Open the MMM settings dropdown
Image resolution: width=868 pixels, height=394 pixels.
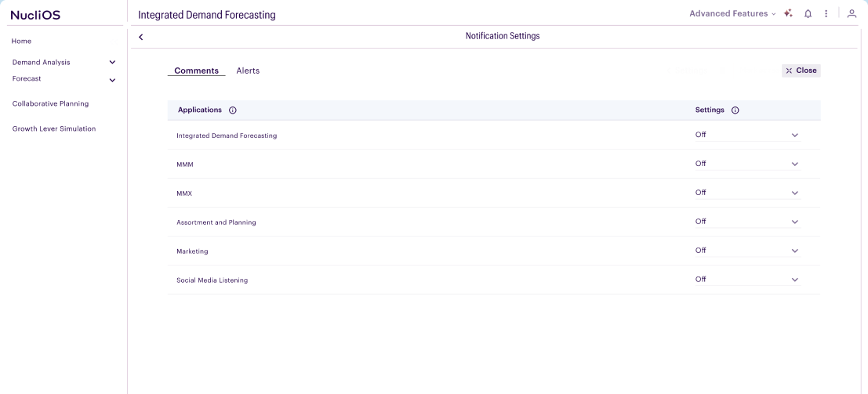coord(748,164)
